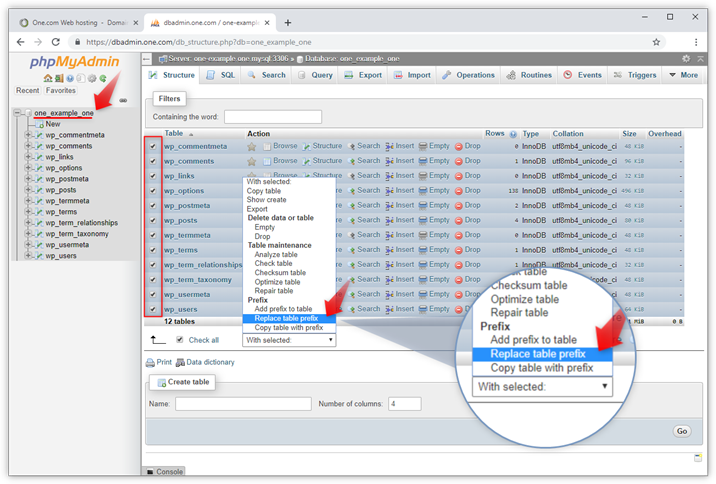Click the Containing the word filter field
Screen dimensions: 716x484
[x=272, y=117]
